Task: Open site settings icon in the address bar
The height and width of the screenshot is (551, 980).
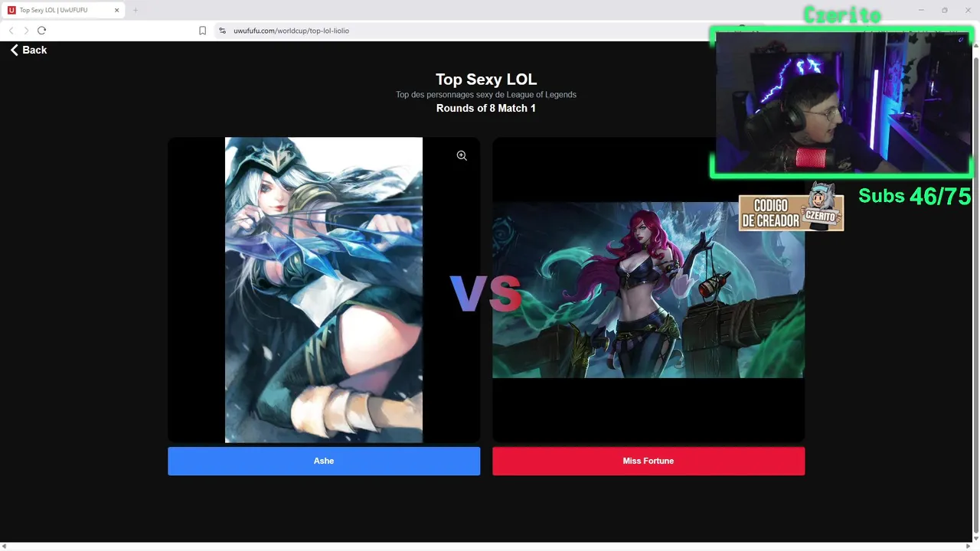Action: (x=222, y=31)
